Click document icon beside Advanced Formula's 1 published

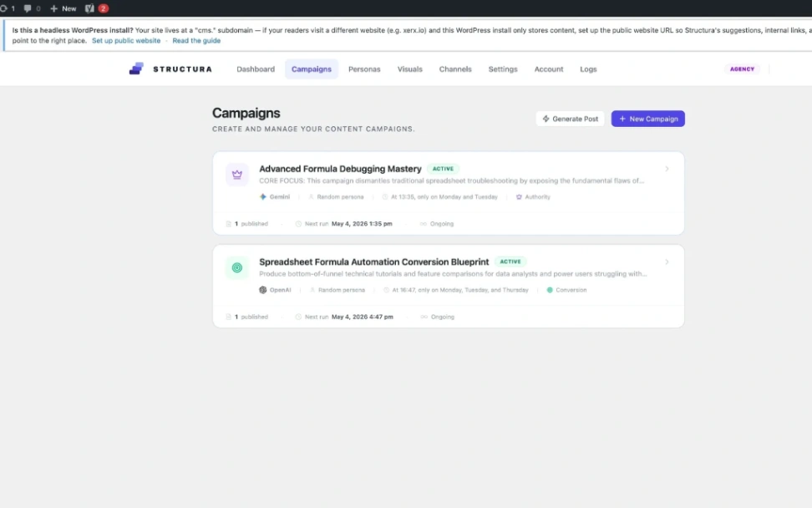tap(228, 224)
